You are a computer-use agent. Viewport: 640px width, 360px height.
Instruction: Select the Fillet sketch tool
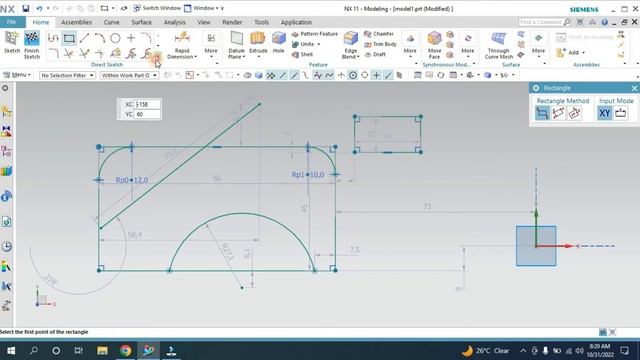coord(146,38)
